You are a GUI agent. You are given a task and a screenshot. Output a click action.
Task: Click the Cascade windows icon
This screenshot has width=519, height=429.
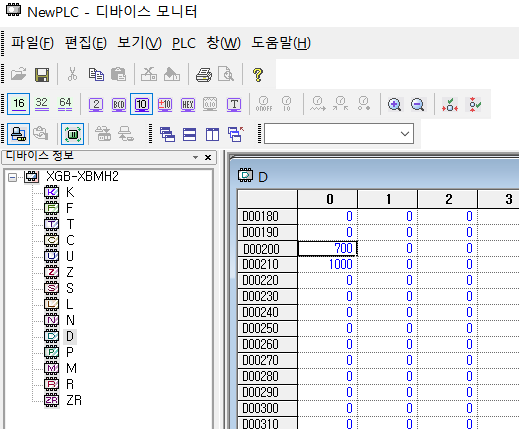(167, 134)
